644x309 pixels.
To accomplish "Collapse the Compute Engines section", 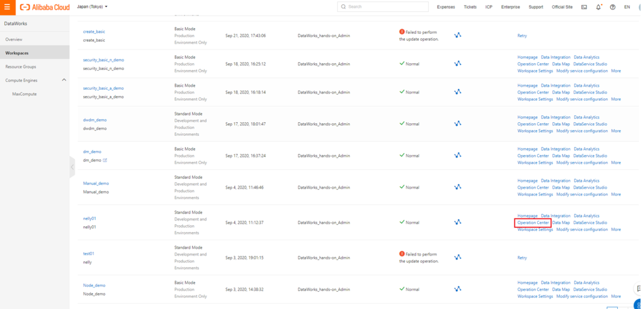I will point(64,80).
